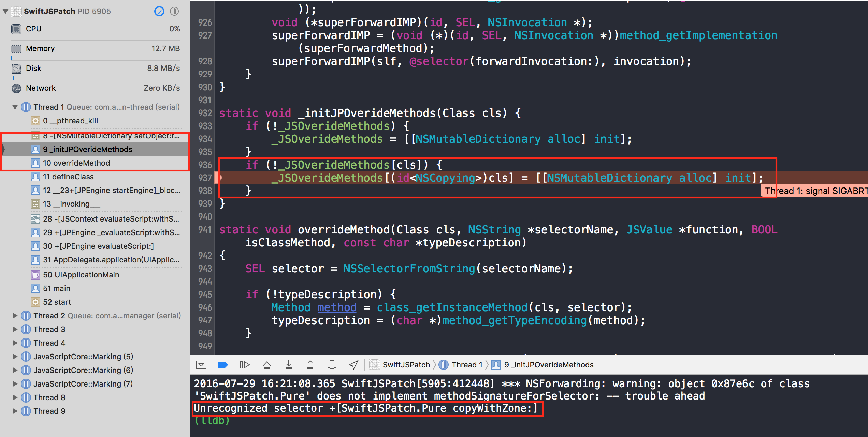Toggle breakpoint activation in the debug bar
Image resolution: width=868 pixels, height=437 pixels.
click(223, 364)
